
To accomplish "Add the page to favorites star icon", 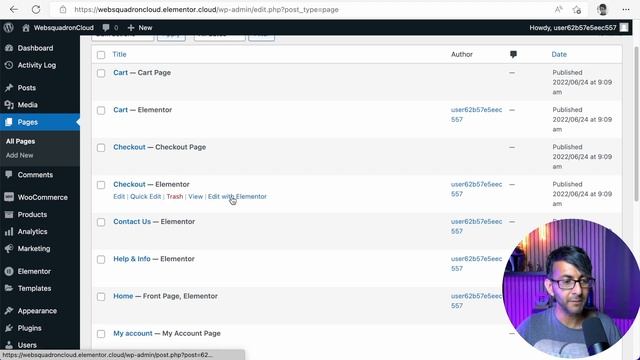I will [x=577, y=9].
